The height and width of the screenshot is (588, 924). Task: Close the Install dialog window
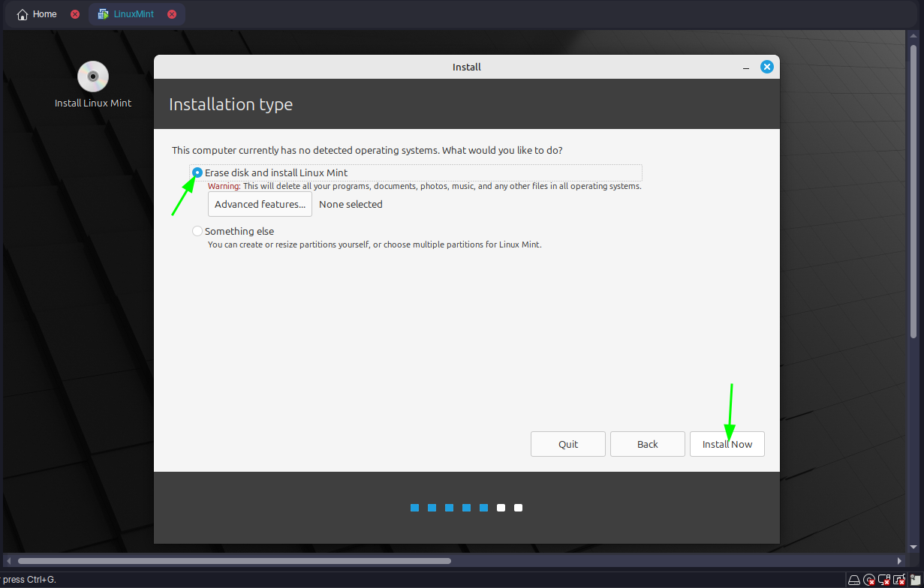(x=766, y=67)
